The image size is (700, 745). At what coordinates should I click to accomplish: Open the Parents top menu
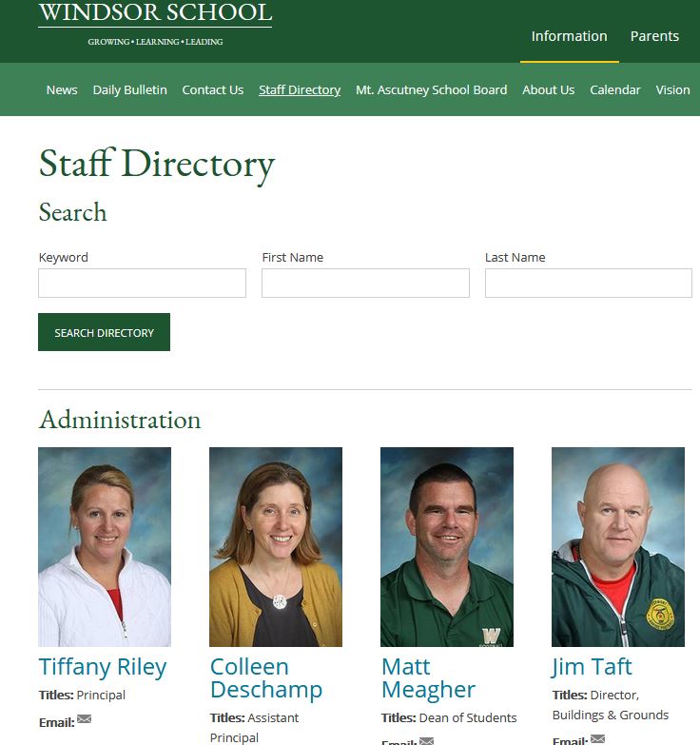pyautogui.click(x=654, y=36)
